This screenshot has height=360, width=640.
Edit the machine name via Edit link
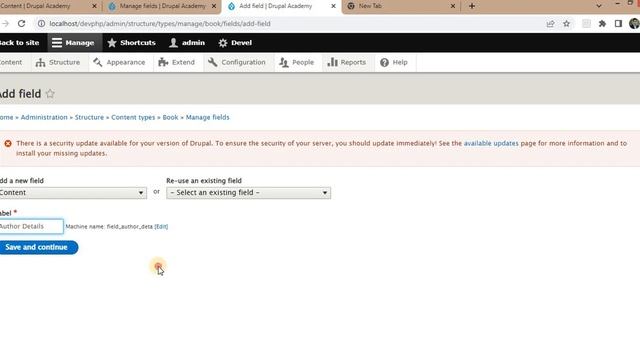161,227
